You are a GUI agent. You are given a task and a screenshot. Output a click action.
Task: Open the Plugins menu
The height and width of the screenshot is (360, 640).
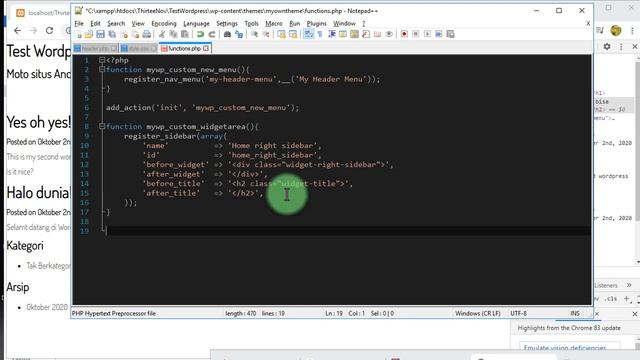(317, 24)
